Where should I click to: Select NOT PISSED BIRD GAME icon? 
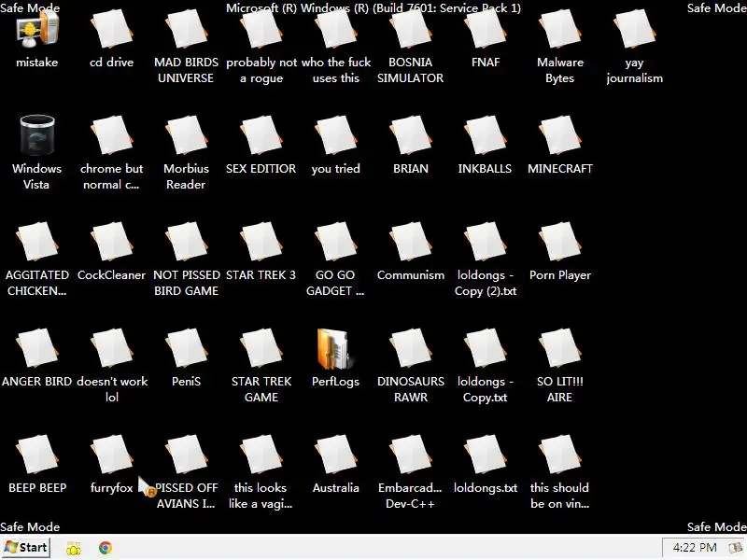point(186,243)
